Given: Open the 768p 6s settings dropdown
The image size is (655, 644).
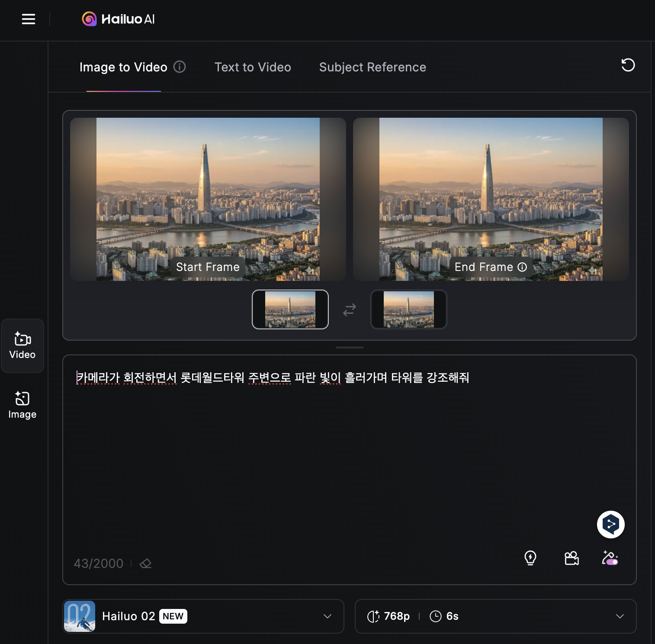Looking at the screenshot, I should [620, 616].
